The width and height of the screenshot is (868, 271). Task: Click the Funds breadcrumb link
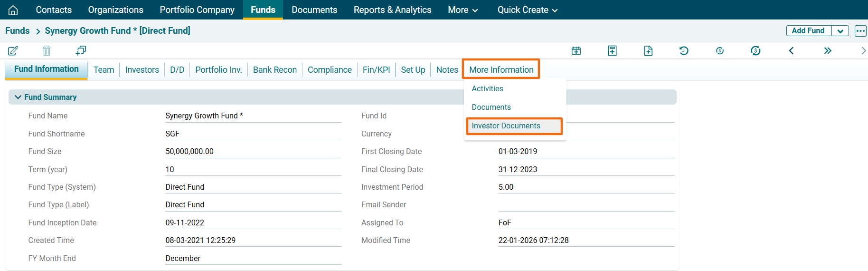pyautogui.click(x=18, y=31)
